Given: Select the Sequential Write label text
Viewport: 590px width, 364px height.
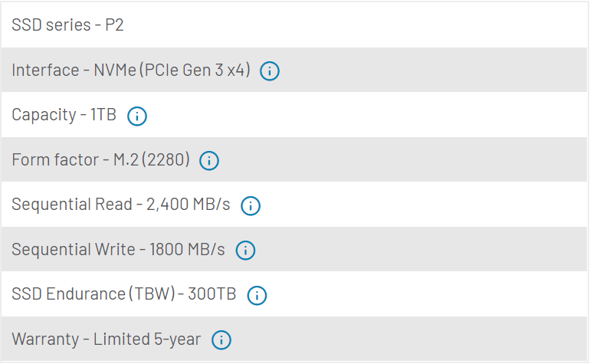Looking at the screenshot, I should click(x=74, y=250).
